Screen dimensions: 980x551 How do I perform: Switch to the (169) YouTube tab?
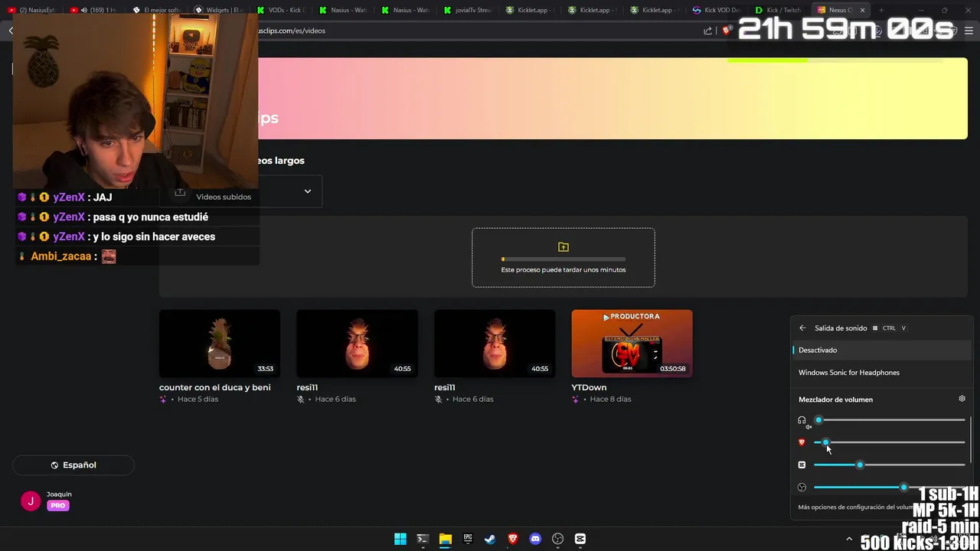click(x=95, y=10)
